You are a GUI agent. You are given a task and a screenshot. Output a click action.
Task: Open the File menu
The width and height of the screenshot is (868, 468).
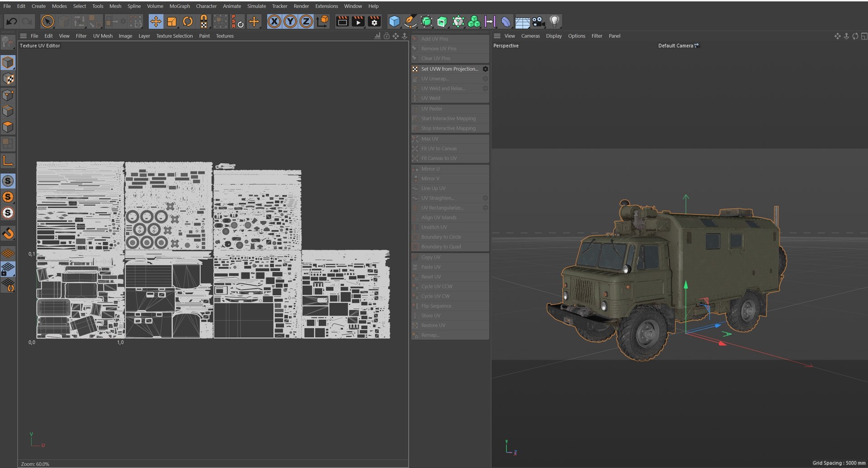(7, 6)
